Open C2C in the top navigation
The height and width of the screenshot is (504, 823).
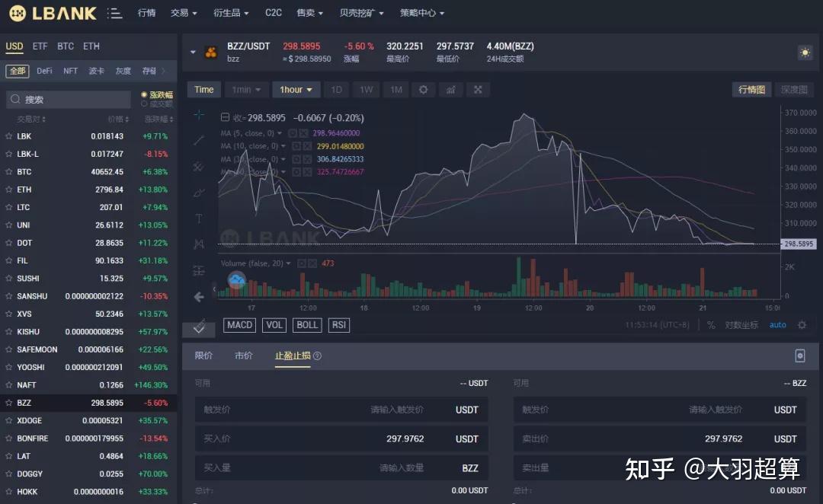(x=274, y=13)
